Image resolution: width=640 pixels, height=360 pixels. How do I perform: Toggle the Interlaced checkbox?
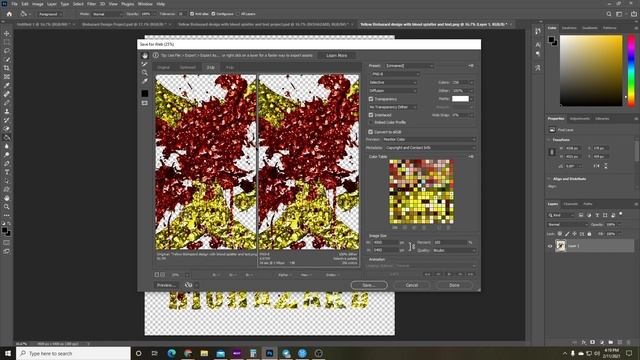pos(371,115)
